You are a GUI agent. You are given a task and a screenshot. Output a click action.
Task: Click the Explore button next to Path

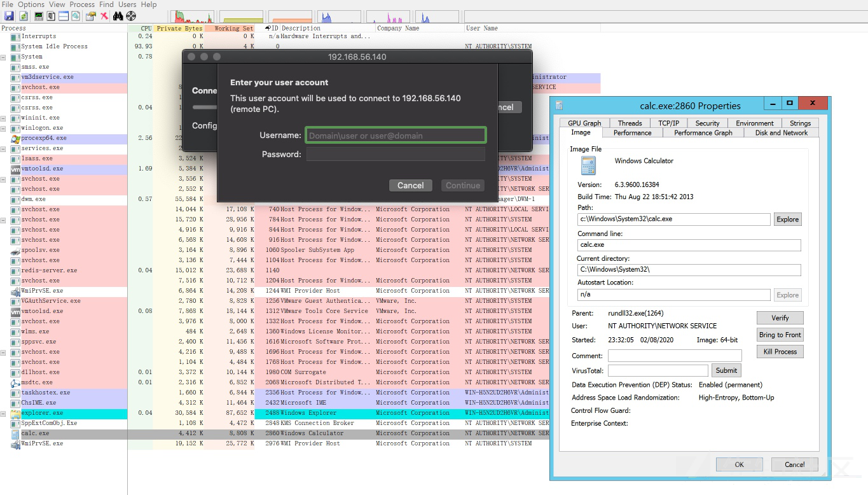tap(787, 219)
